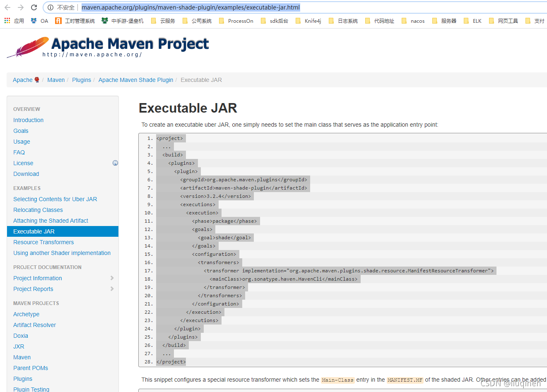
Task: Open the Plugin Testing project link
Action: 31,389
